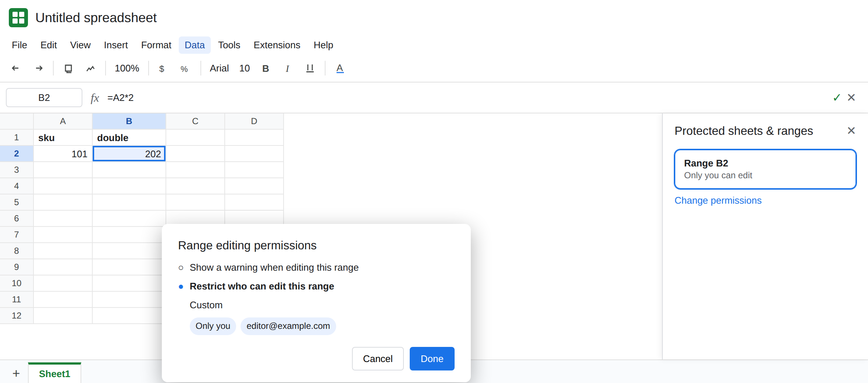This screenshot has width=868, height=383.
Task: Click the cell name box showing B2
Action: click(44, 98)
